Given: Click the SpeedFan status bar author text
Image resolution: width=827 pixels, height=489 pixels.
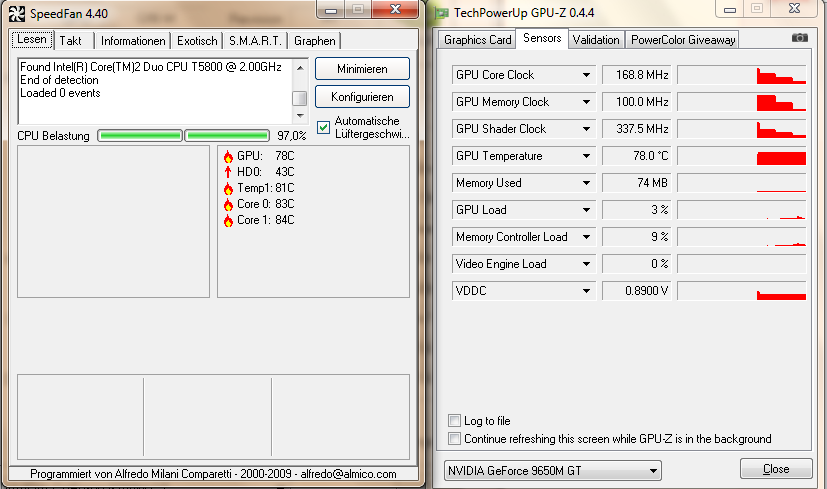Looking at the screenshot, I should [x=213, y=474].
